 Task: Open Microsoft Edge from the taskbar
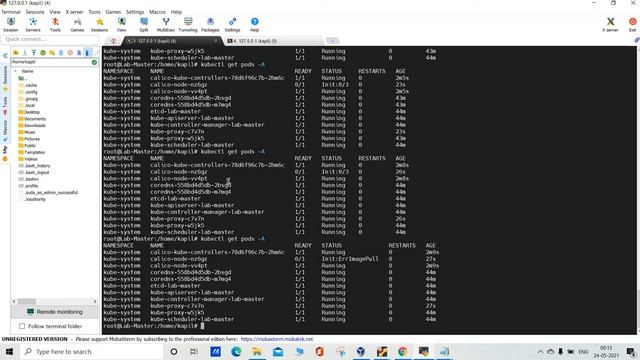click(236, 351)
